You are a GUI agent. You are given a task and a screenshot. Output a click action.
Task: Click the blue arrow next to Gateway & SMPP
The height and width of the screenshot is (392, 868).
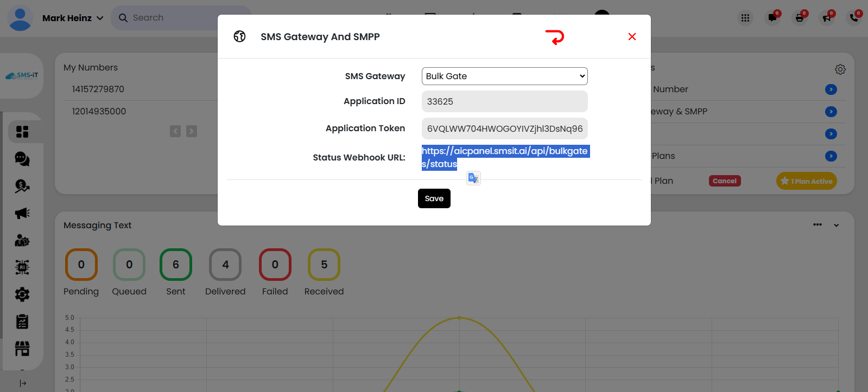pyautogui.click(x=831, y=112)
